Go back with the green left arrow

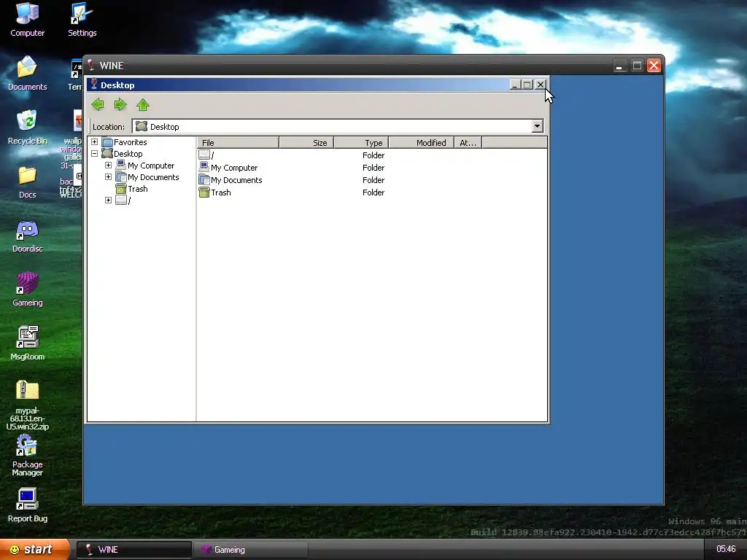98,104
